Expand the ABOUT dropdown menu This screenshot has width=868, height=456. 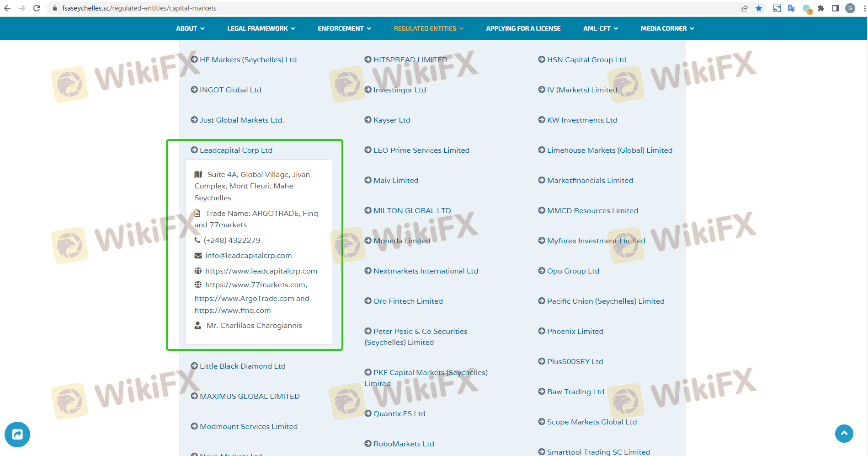(190, 28)
